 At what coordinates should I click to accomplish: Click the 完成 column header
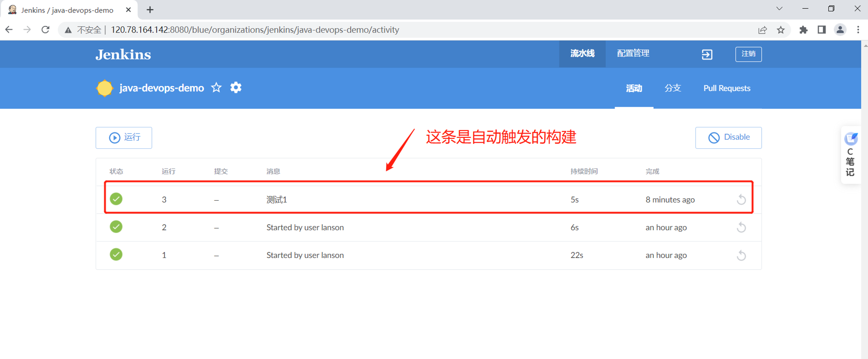(x=652, y=171)
